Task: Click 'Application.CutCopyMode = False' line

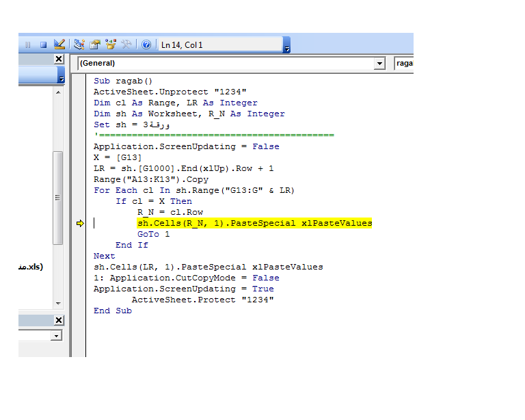Action: coord(187,278)
